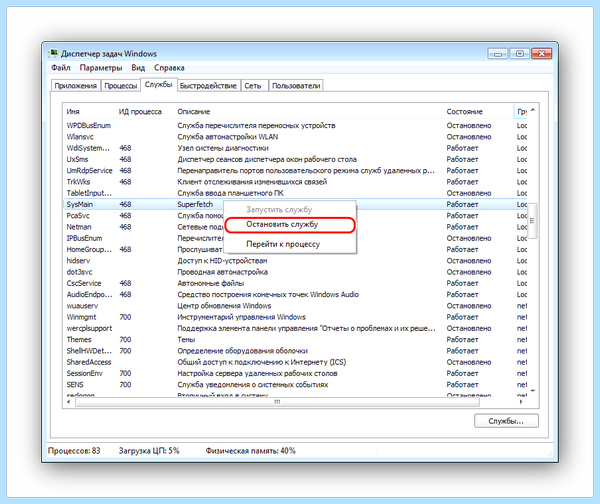Select the SENS service row
The height and width of the screenshot is (504, 600).
pos(295,385)
